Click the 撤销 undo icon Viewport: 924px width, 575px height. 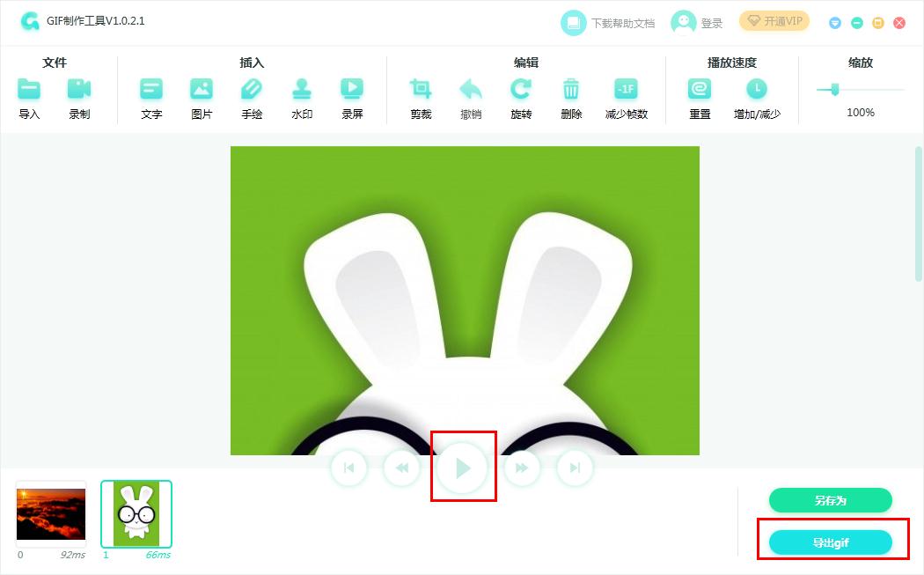click(x=472, y=94)
